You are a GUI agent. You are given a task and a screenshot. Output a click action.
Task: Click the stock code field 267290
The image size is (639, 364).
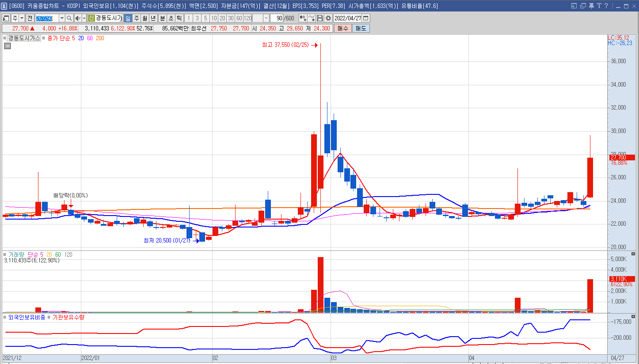click(x=47, y=18)
